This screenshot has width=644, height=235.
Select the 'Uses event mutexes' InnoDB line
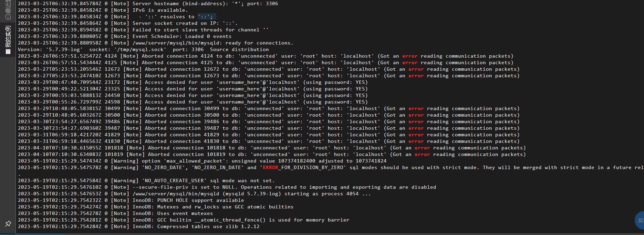click(115, 213)
